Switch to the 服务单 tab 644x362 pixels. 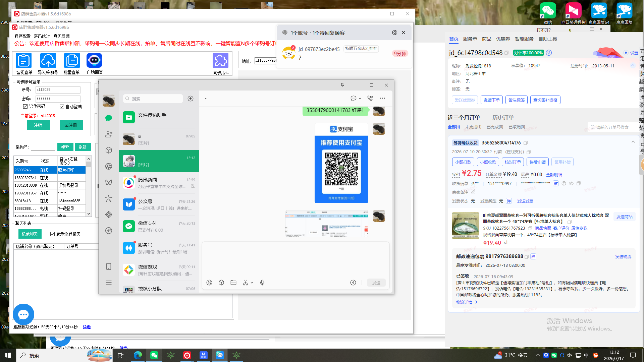point(470,39)
